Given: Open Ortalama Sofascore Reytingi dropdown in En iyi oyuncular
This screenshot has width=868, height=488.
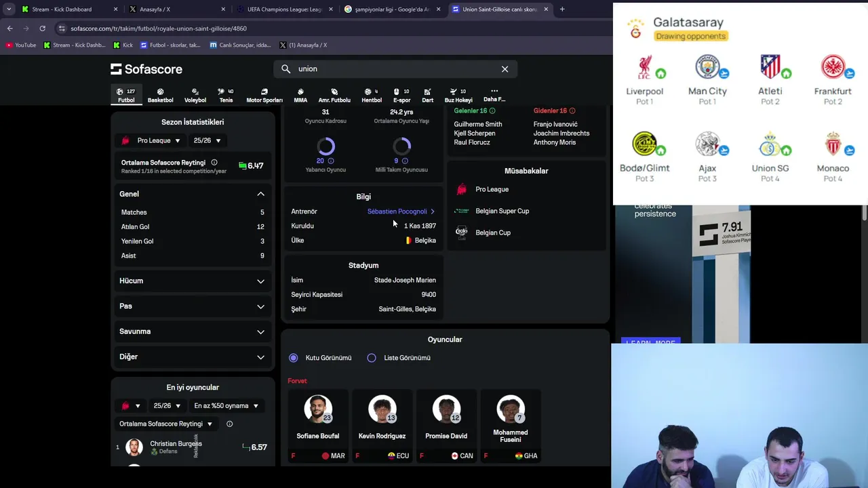Looking at the screenshot, I should tap(166, 424).
